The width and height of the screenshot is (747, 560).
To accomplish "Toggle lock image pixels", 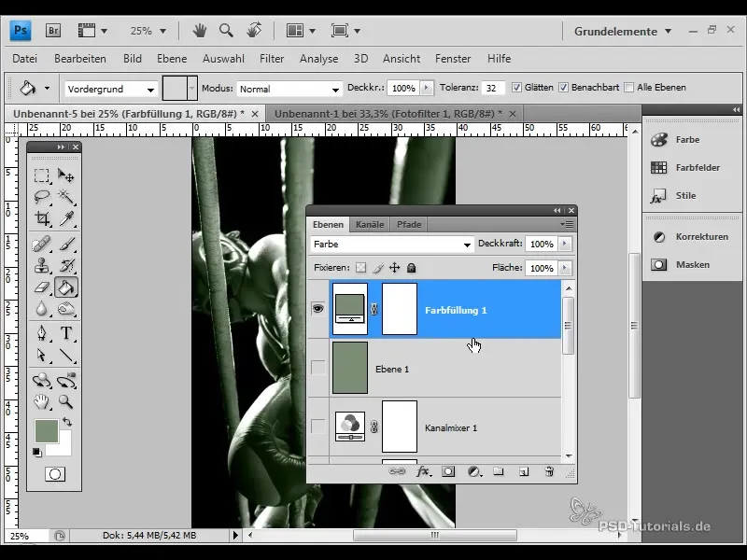I will (x=378, y=268).
